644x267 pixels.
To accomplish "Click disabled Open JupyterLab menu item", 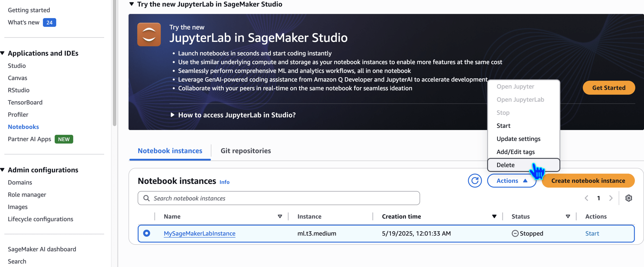I will pyautogui.click(x=523, y=100).
